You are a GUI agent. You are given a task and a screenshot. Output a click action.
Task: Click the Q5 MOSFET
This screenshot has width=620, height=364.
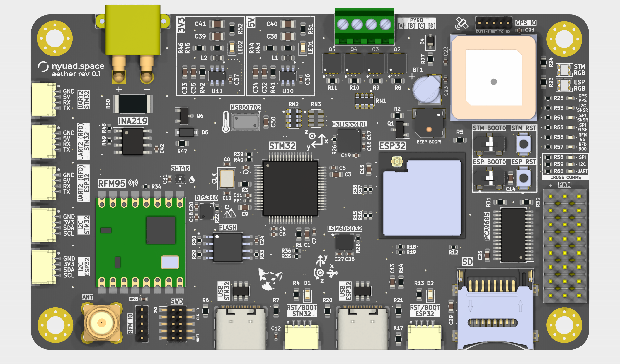332,63
